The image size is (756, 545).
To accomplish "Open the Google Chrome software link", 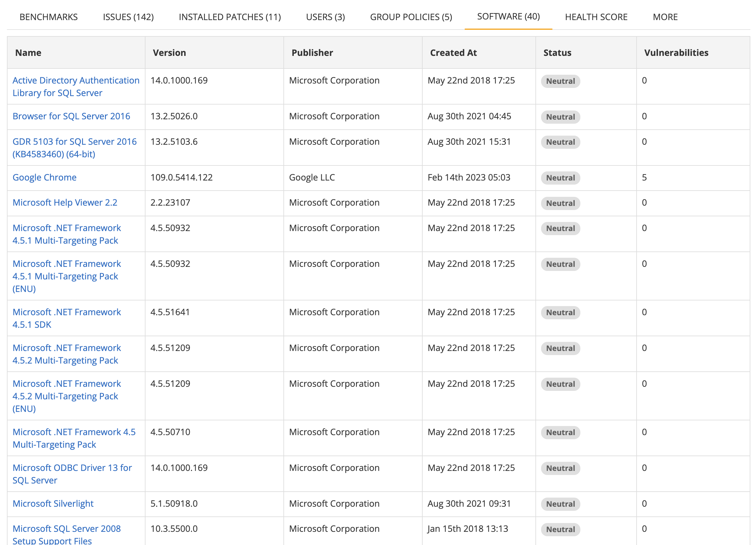I will tap(44, 177).
